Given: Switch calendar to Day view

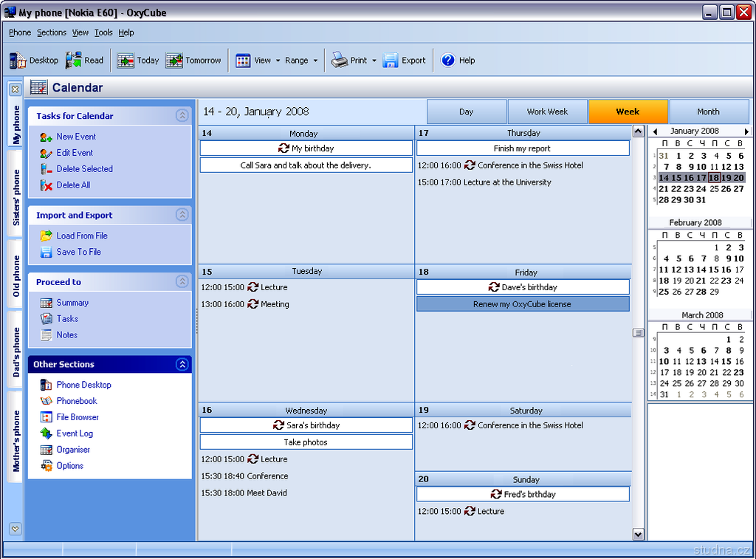Looking at the screenshot, I should pyautogui.click(x=466, y=112).
